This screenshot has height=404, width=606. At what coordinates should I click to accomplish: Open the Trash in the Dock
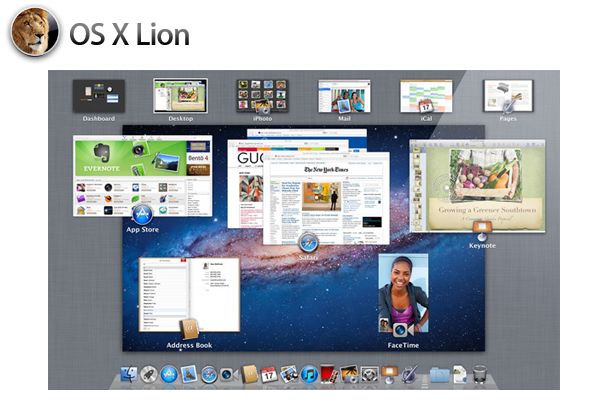click(x=480, y=374)
